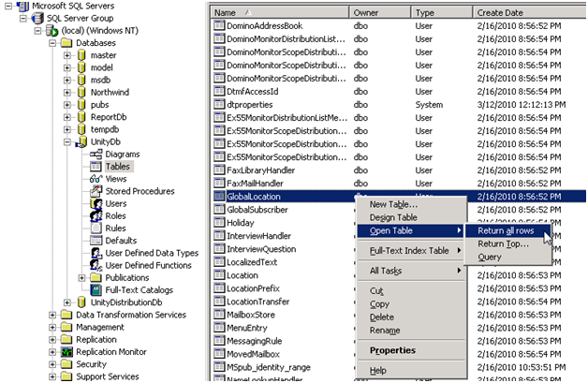The width and height of the screenshot is (588, 383).
Task: Select the Support Services tree item
Action: tap(108, 376)
